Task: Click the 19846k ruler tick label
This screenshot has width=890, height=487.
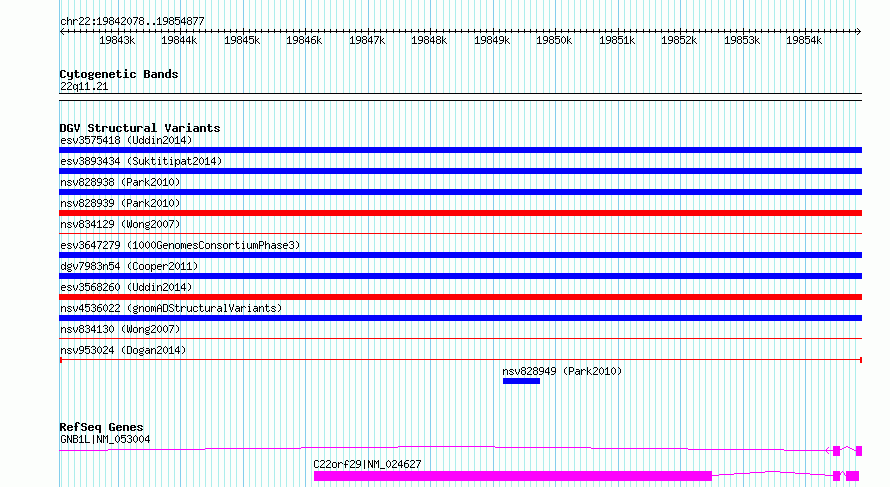Action: (304, 40)
